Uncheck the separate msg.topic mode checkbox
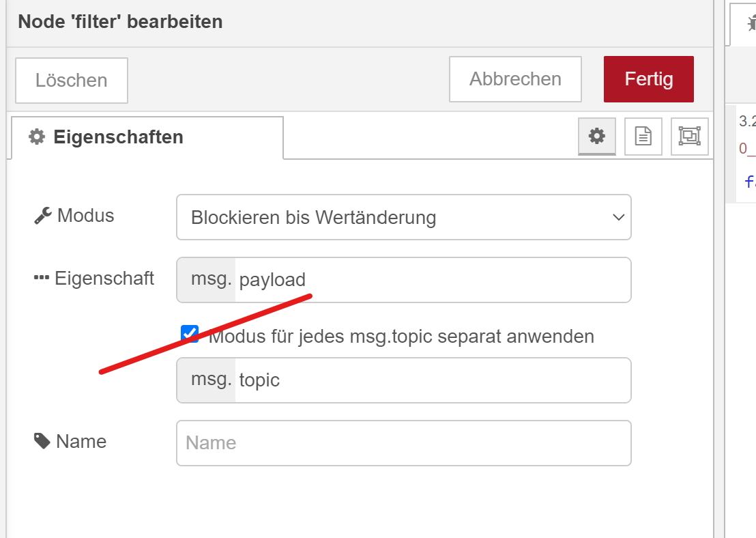The height and width of the screenshot is (538, 756). pyautogui.click(x=189, y=334)
